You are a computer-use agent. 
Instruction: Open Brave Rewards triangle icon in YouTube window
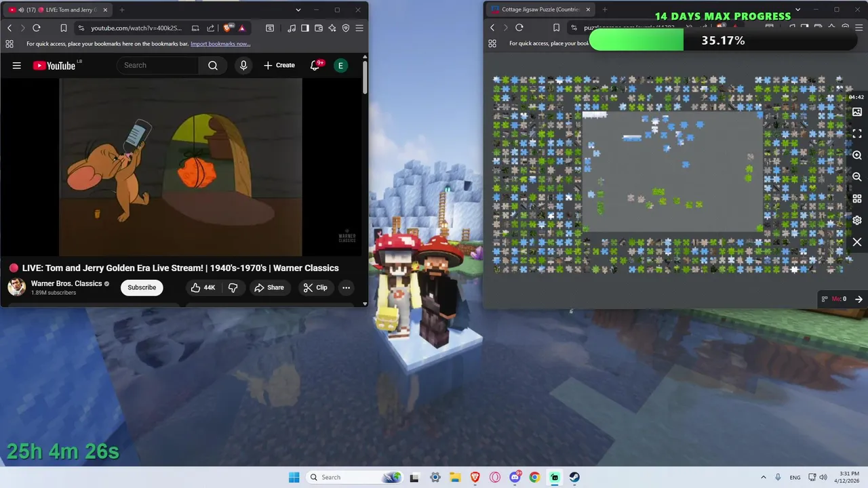point(242,28)
